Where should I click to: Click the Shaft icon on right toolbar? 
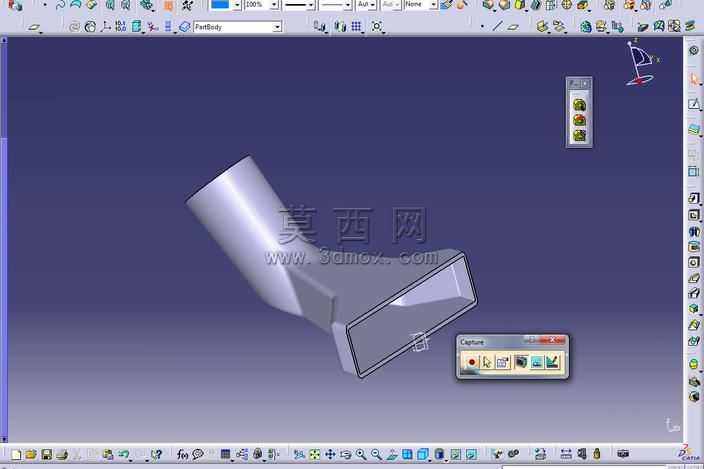click(x=694, y=232)
